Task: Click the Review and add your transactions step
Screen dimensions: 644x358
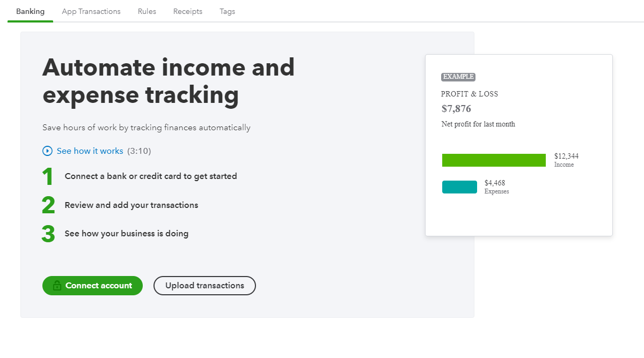Action: tap(131, 205)
